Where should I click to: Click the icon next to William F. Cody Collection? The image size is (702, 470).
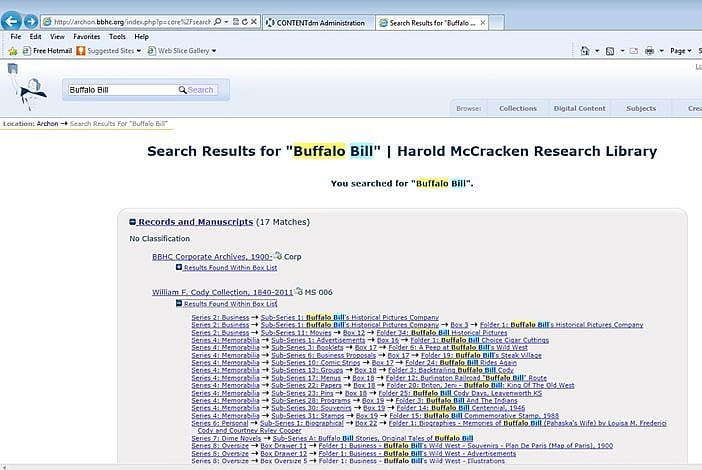pyautogui.click(x=299, y=291)
